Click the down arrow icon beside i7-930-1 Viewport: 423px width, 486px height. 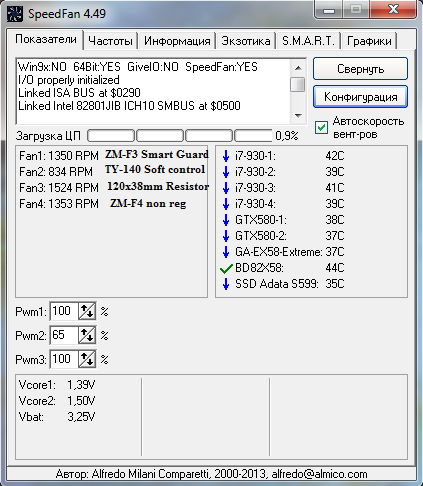coord(226,156)
